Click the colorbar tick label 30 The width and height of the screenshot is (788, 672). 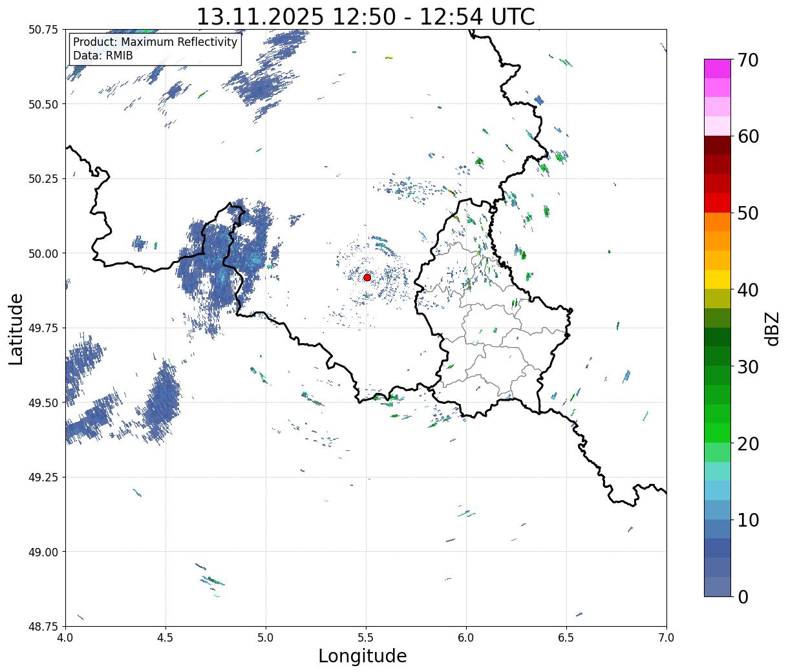(x=747, y=367)
